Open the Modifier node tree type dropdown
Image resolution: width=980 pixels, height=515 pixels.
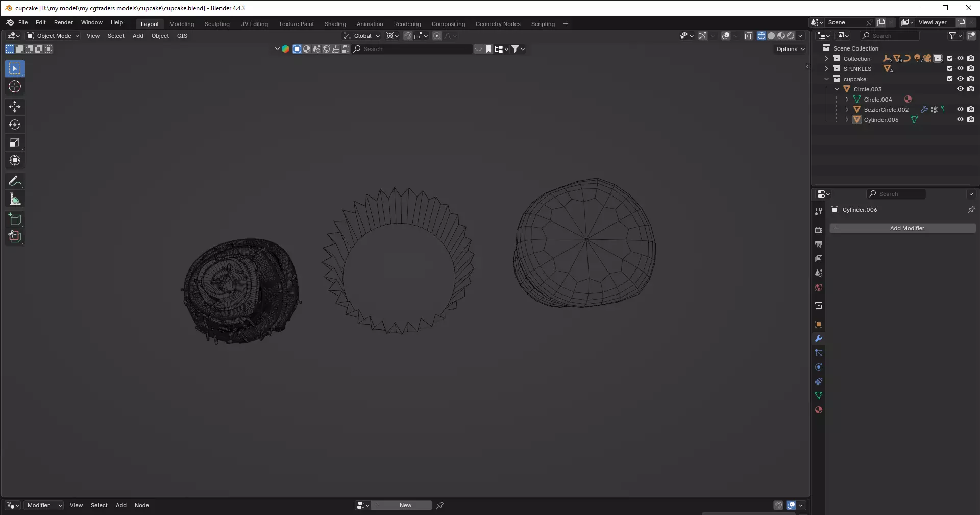[44, 505]
